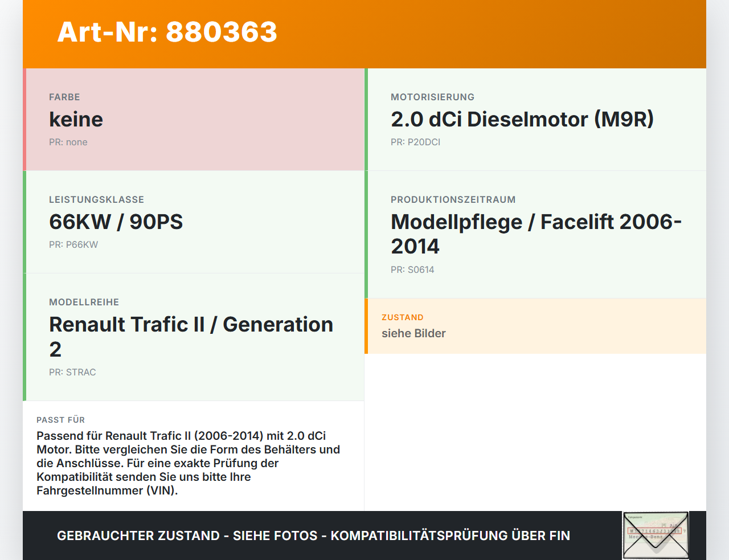Select the Motorisierung 2.0 dCi Dieselmotor card

(535, 120)
